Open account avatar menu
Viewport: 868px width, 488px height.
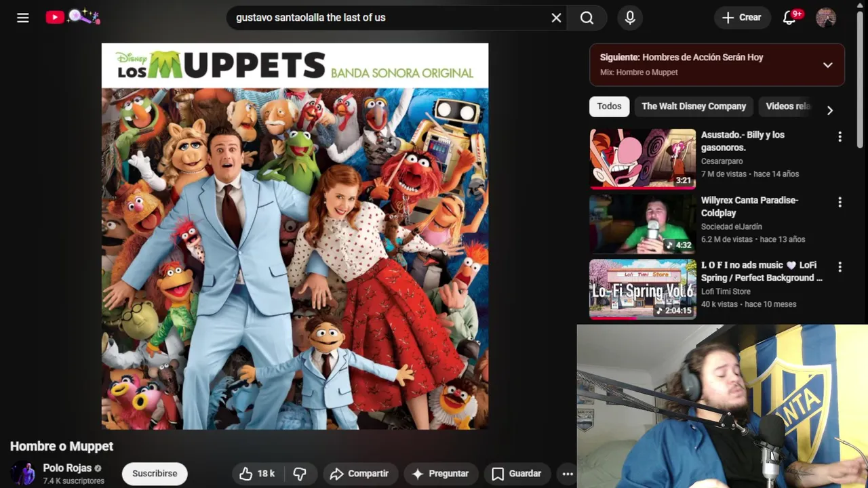826,18
